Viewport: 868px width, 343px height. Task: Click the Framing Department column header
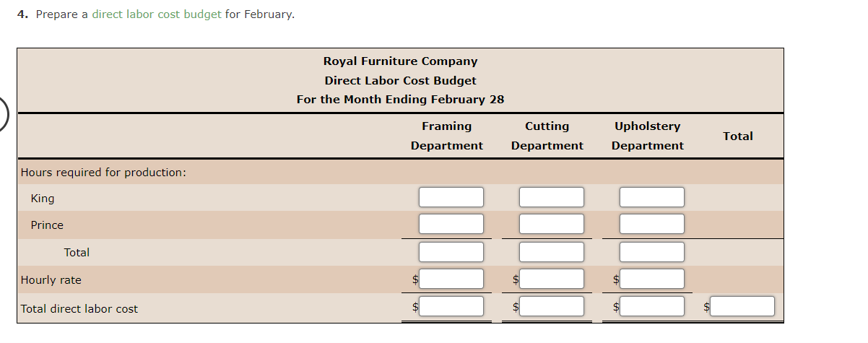(447, 136)
